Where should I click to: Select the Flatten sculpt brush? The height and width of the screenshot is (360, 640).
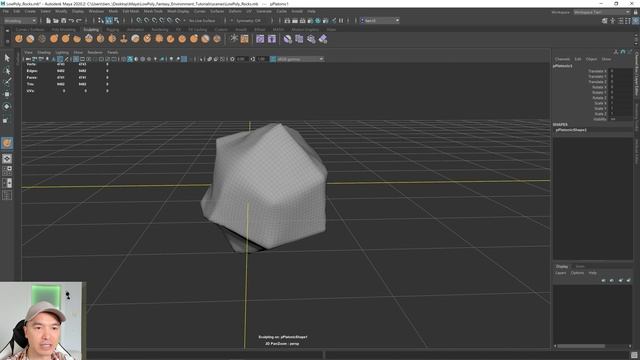pyautogui.click(x=77, y=39)
